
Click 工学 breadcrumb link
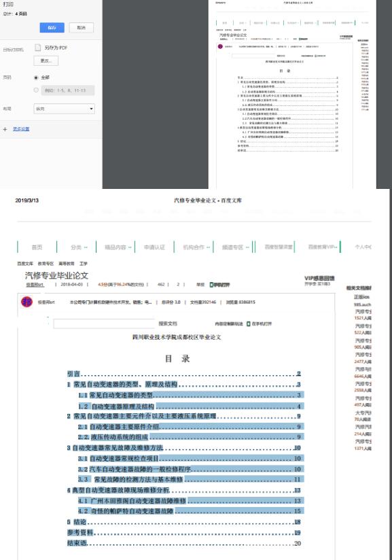(x=84, y=264)
